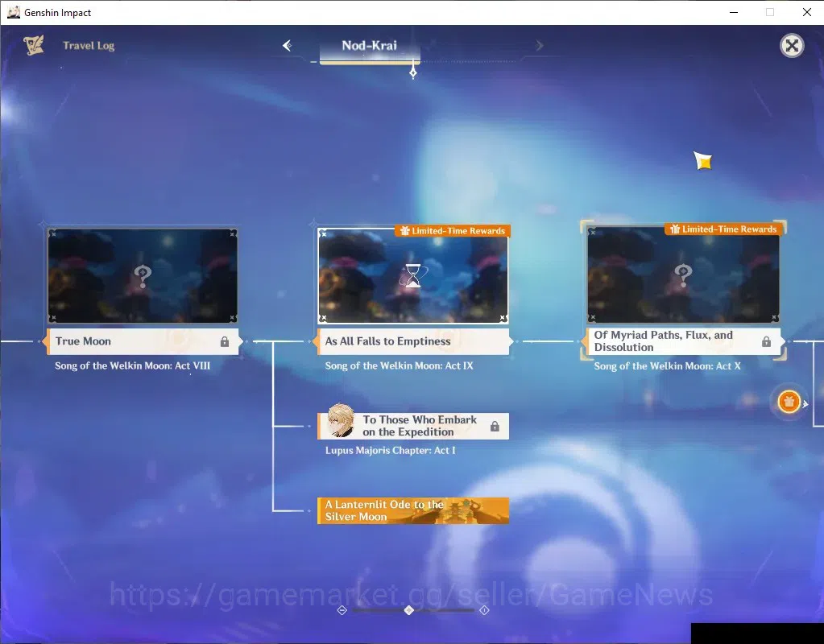Screen dimensions: 824x644
Task: Open A Lanternlit Ode to the Silver Moon
Action: (x=413, y=510)
